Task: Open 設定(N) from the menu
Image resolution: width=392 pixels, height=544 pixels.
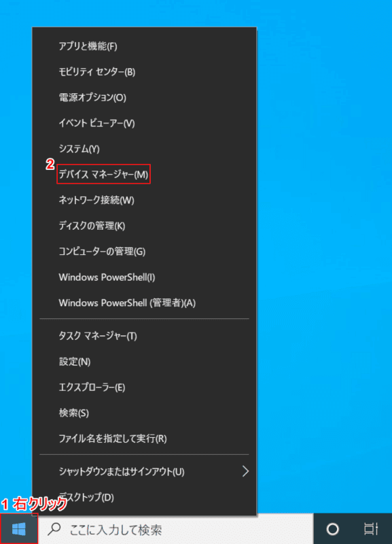Action: tap(144, 362)
